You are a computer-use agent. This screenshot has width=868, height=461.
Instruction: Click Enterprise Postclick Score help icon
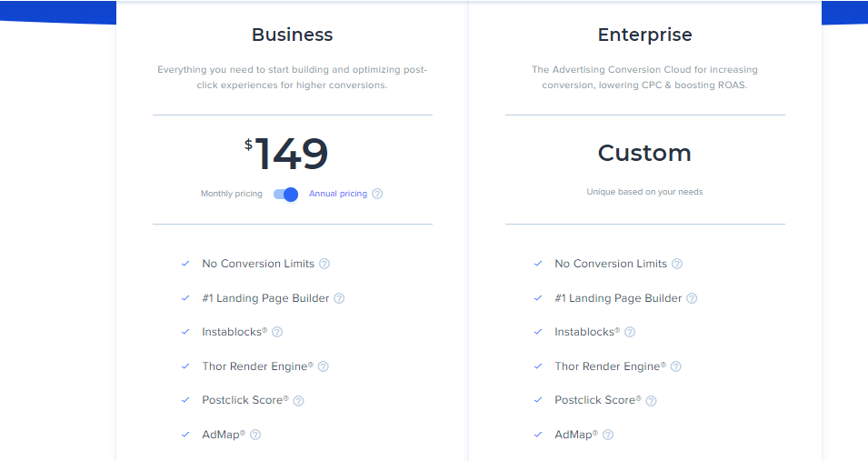coord(651,400)
